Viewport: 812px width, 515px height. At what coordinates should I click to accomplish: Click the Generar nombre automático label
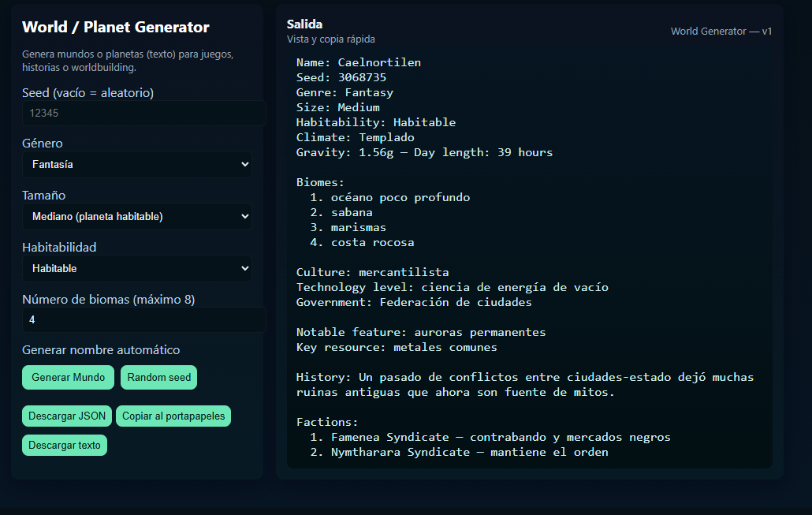pyautogui.click(x=101, y=350)
